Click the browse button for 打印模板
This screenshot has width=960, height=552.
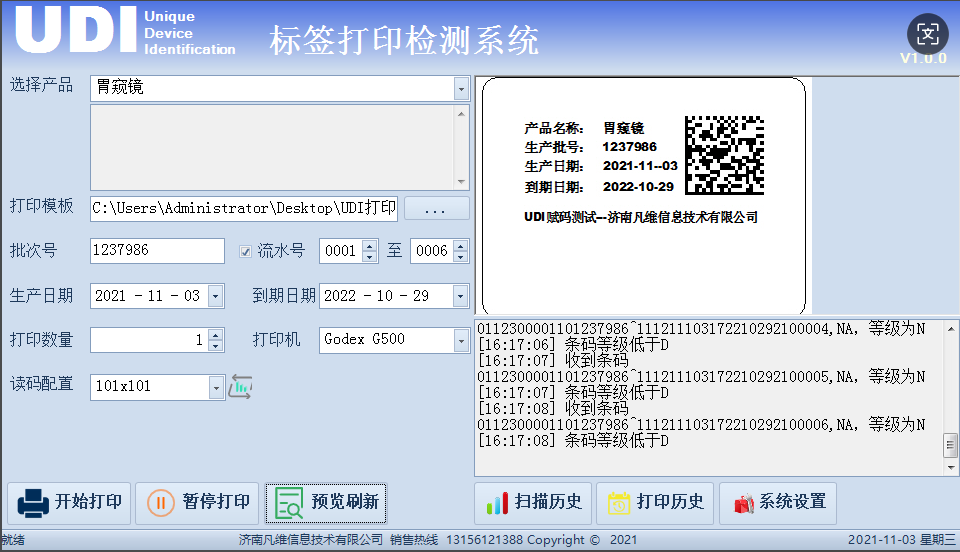tap(436, 209)
